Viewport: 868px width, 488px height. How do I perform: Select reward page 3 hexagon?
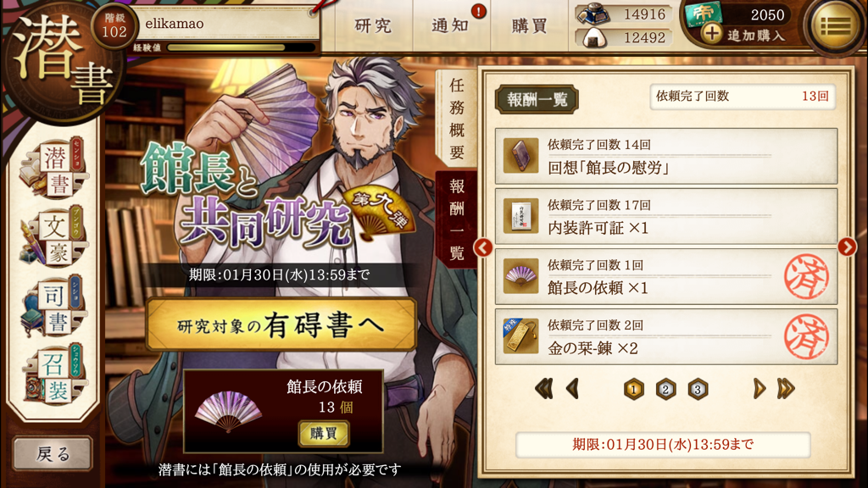click(x=698, y=390)
